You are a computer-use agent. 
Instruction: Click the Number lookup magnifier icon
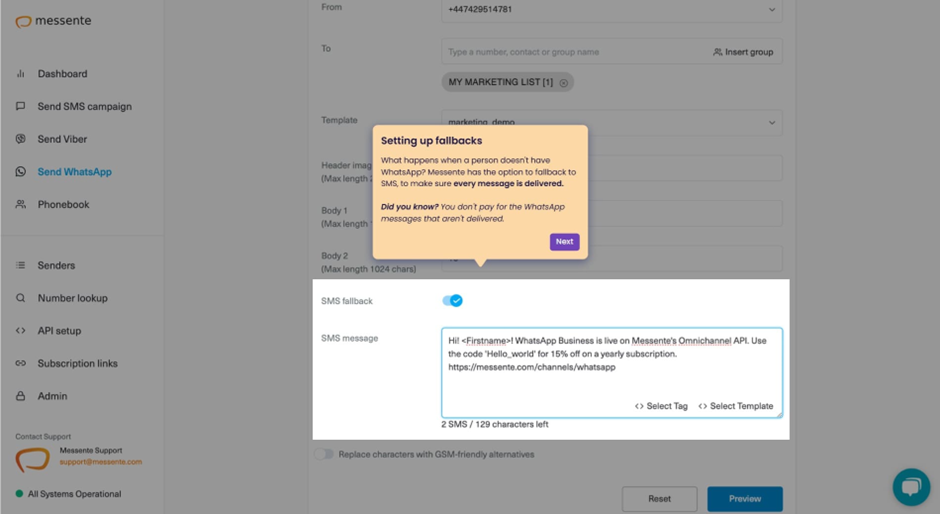(20, 297)
